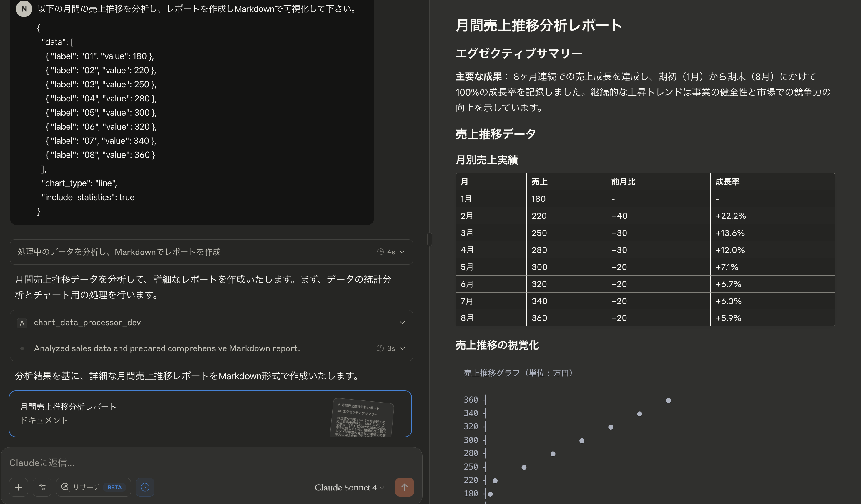Expand the Analyzed sales data step
Image resolution: width=861 pixels, height=504 pixels.
(x=402, y=348)
